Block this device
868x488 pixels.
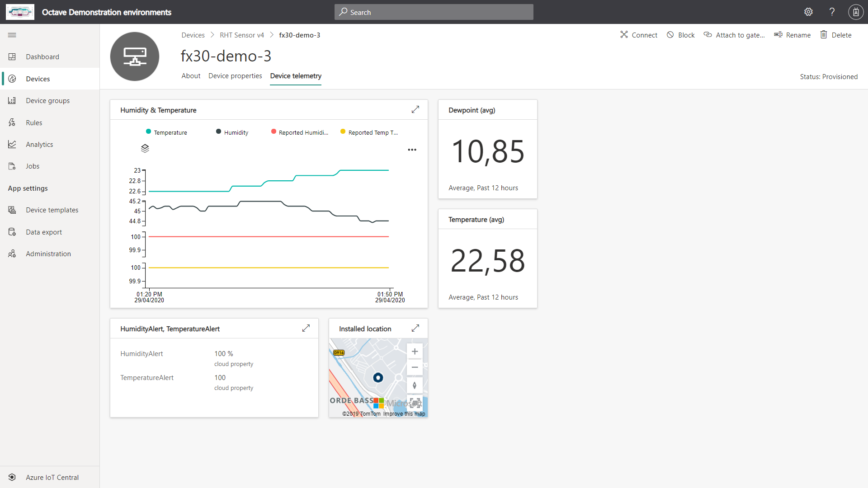(x=680, y=35)
